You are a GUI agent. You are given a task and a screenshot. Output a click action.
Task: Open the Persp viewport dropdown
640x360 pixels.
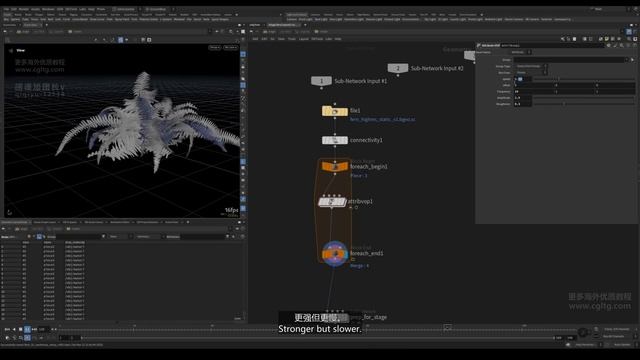tap(215, 48)
